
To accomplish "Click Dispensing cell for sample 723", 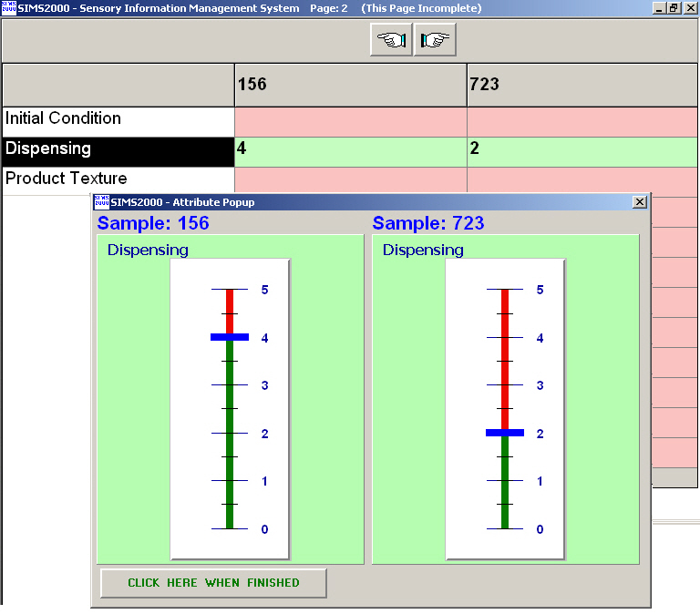I will [582, 149].
